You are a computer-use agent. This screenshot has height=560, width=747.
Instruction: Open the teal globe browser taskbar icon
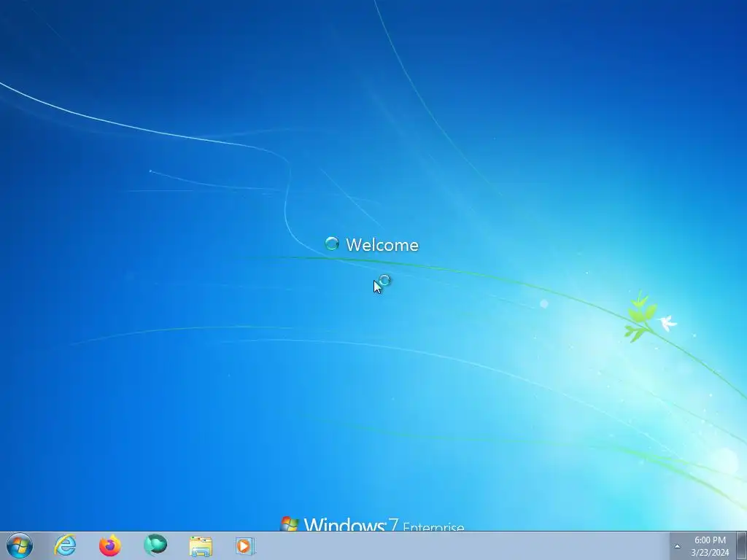pyautogui.click(x=155, y=545)
